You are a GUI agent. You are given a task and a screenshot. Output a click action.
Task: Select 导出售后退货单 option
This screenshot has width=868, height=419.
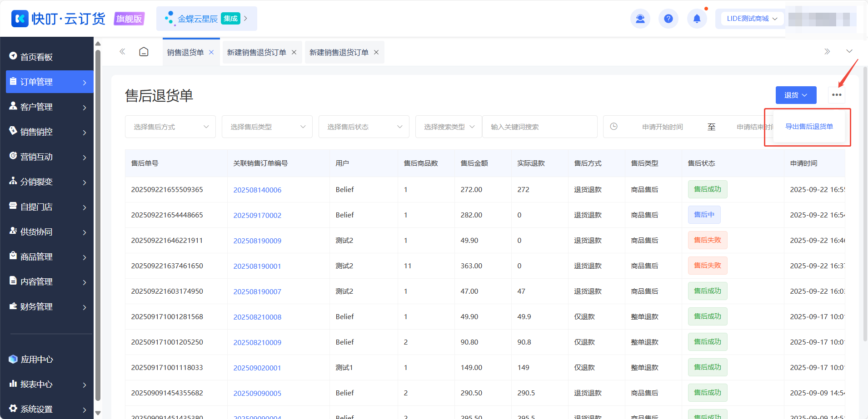pyautogui.click(x=809, y=127)
